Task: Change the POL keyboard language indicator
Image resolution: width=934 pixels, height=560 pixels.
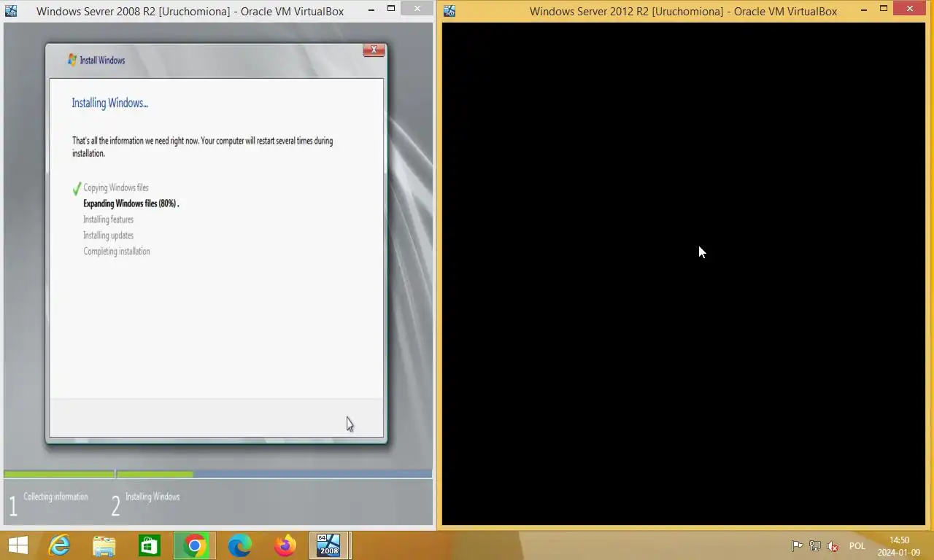Action: [857, 546]
